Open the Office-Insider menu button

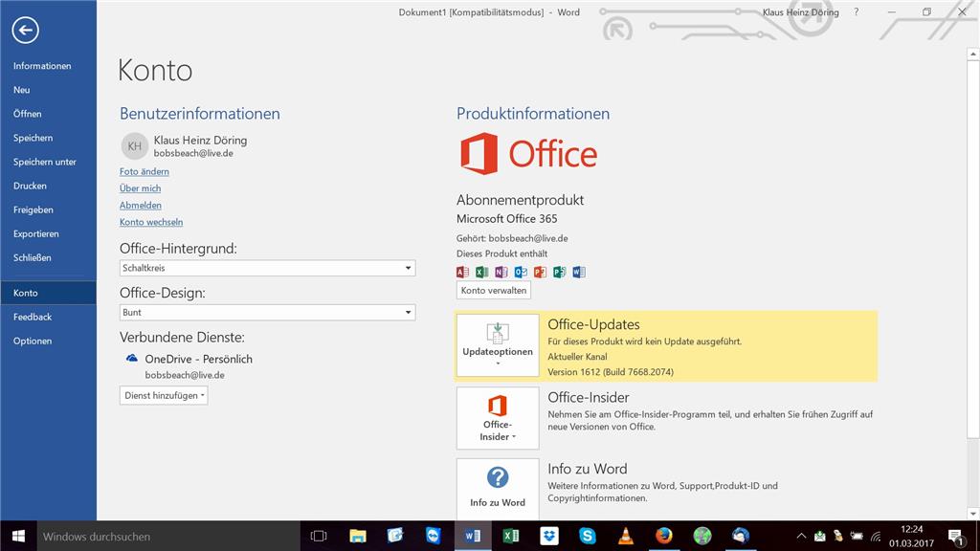[498, 418]
